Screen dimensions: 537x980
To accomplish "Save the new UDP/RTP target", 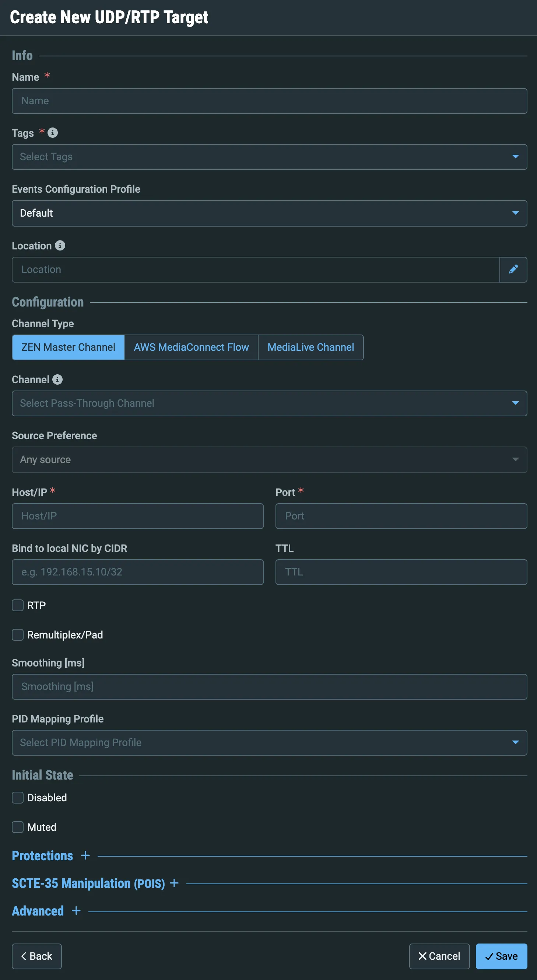I will pos(501,956).
